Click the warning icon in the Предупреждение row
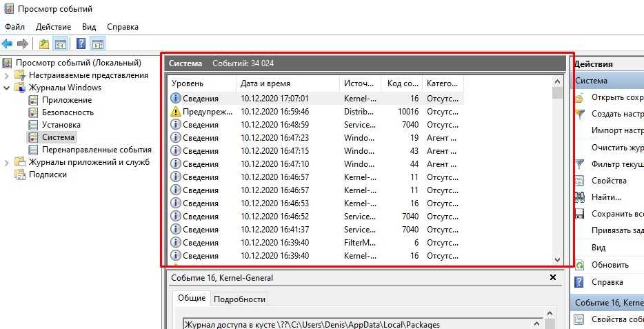The image size is (644, 329). click(175, 112)
